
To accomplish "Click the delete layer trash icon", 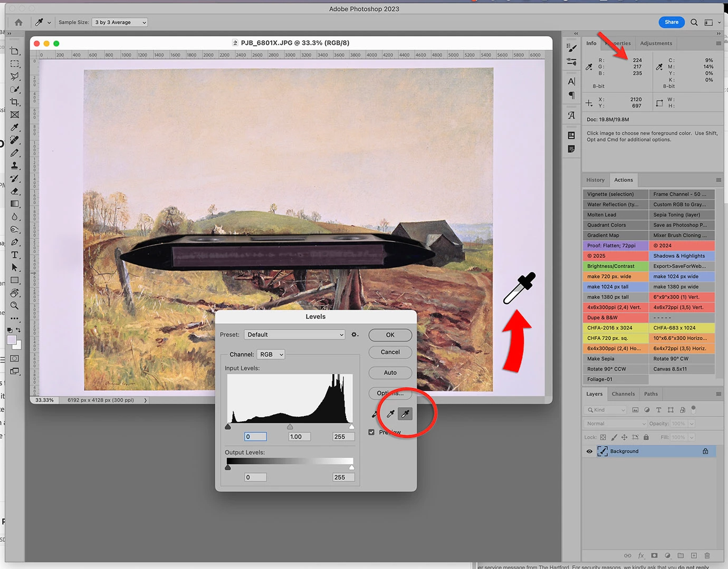I will point(707,555).
